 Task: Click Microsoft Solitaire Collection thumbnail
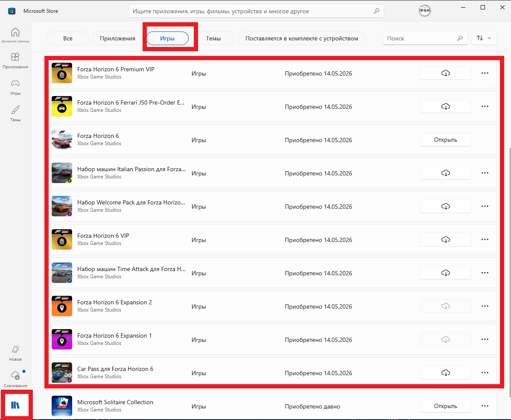tap(61, 405)
